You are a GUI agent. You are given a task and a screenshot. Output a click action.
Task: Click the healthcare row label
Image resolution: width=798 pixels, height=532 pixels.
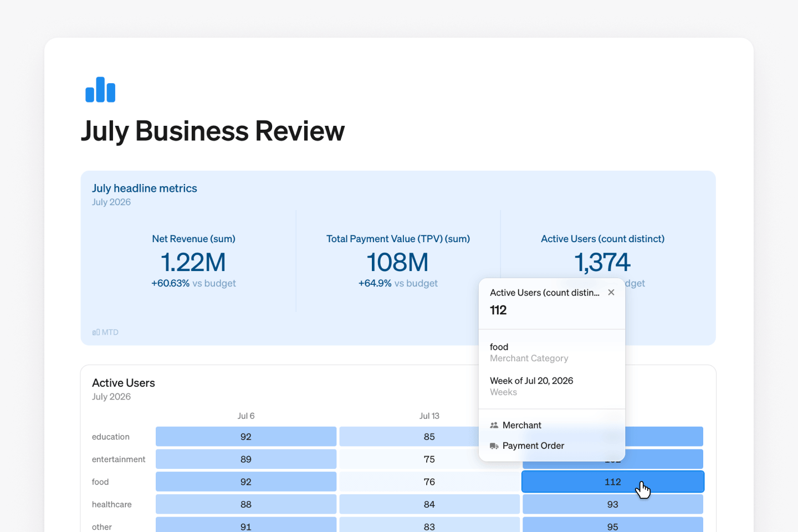coord(112,505)
